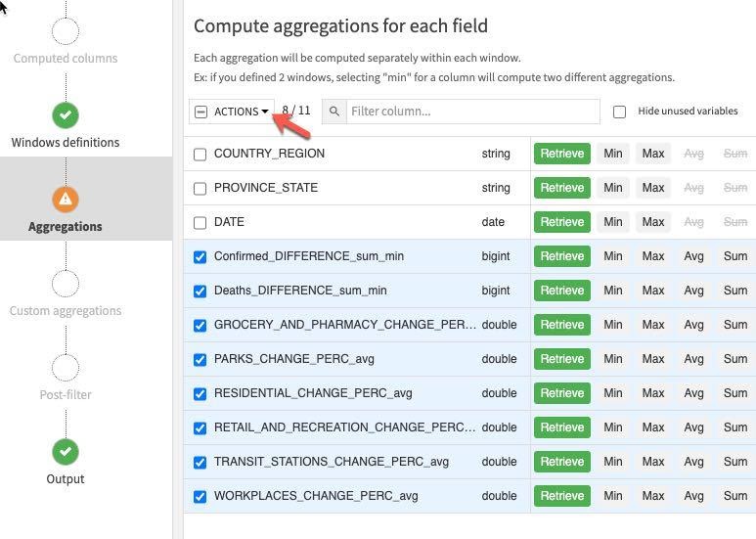Click the Filter column search field

[472, 112]
